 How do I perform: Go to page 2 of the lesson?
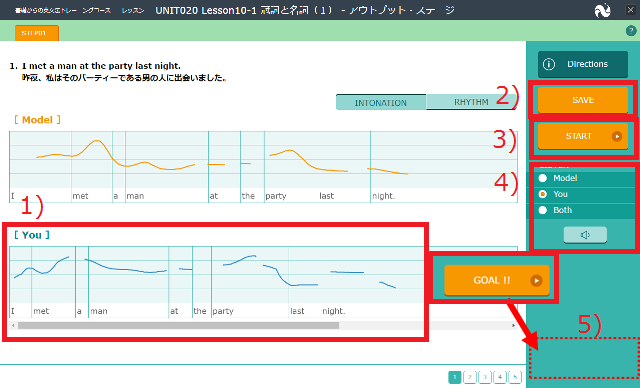[470, 377]
